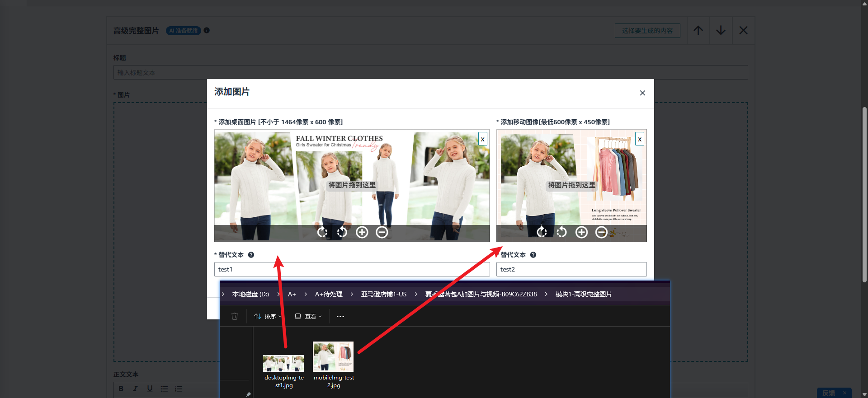Click the mobile image drop area

(x=571, y=185)
